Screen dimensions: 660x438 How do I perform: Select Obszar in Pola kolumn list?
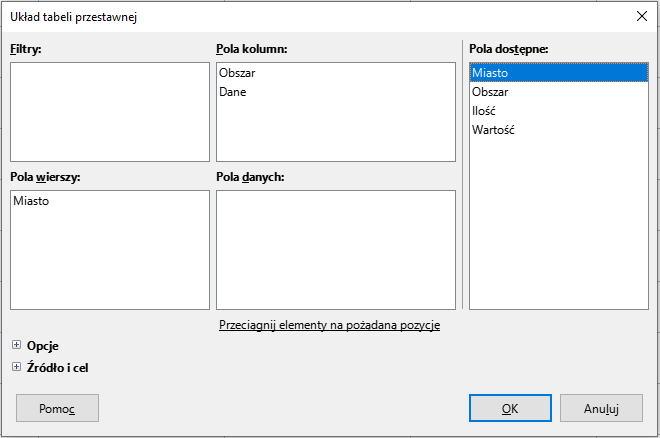[x=237, y=73]
